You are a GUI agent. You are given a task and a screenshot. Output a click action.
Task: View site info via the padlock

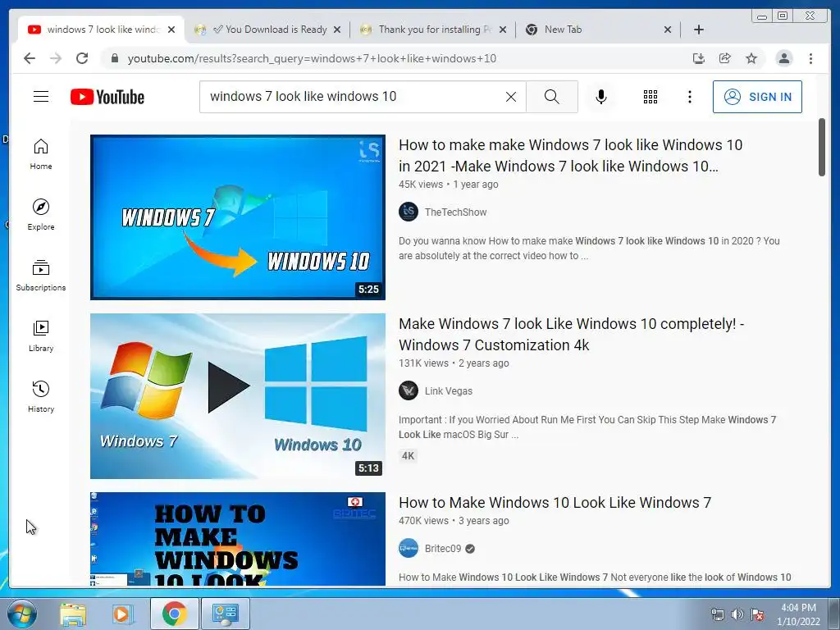[x=114, y=58]
